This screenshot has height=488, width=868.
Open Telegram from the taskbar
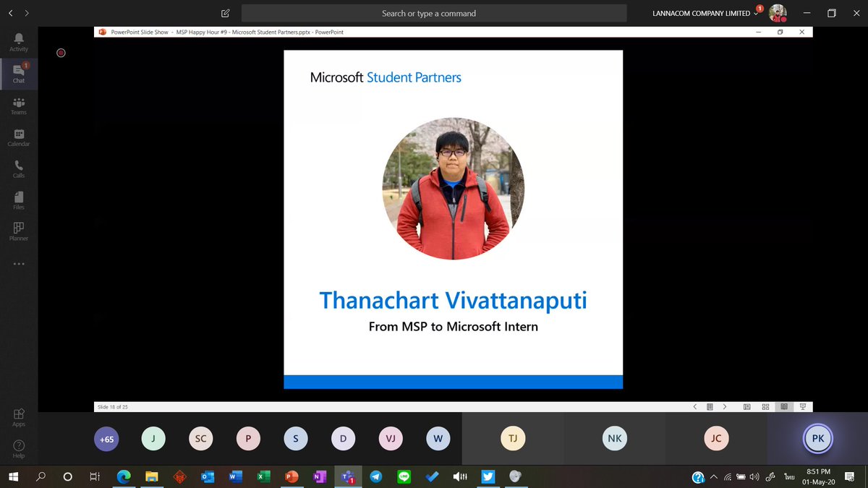click(x=375, y=476)
